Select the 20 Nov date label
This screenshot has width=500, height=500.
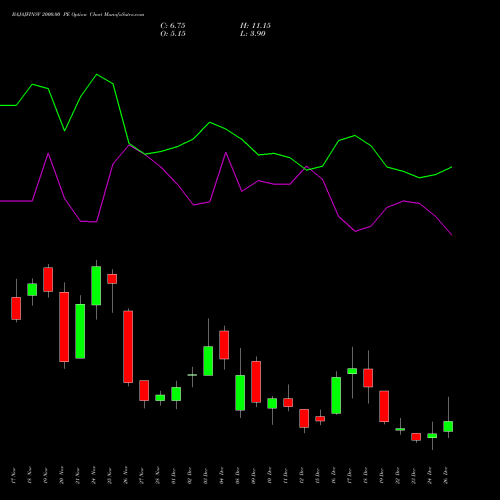pos(62,476)
